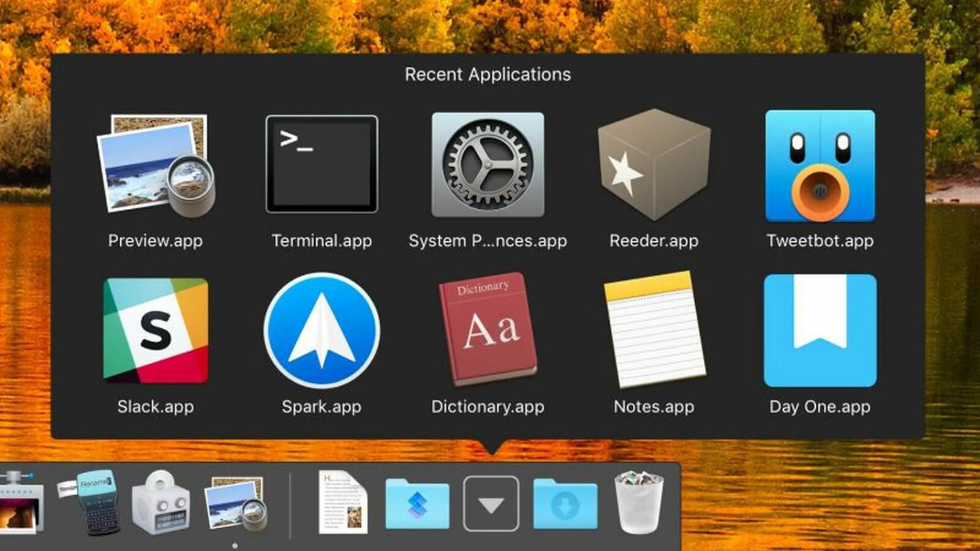The image size is (980, 551).
Task: Open Spark.app mail icon
Action: 322,331
